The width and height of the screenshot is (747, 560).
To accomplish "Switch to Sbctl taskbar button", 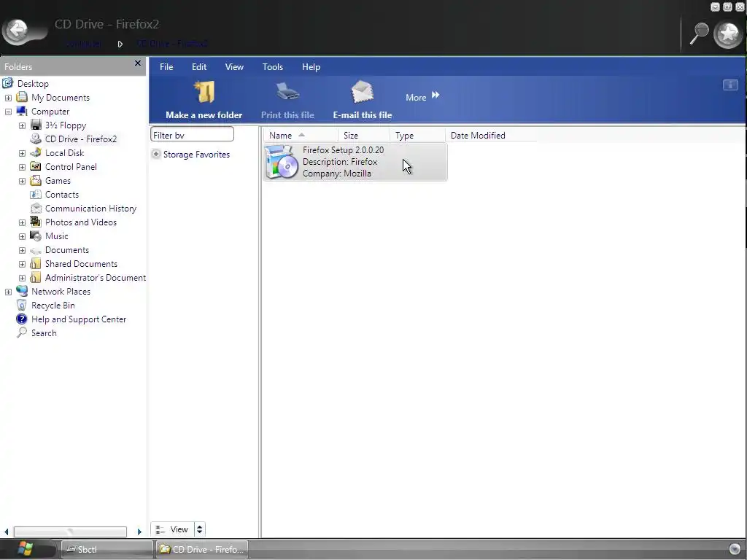I will 107,549.
